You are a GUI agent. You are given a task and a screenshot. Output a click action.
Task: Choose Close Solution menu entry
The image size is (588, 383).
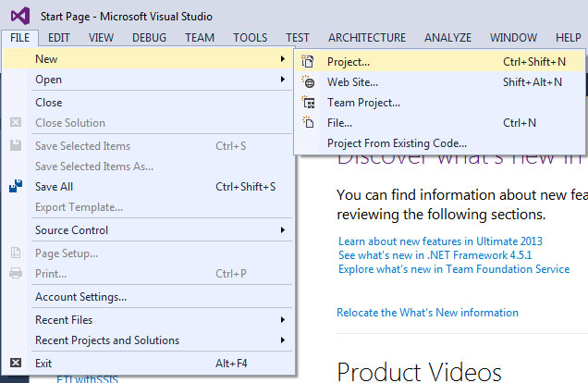[x=148, y=123]
